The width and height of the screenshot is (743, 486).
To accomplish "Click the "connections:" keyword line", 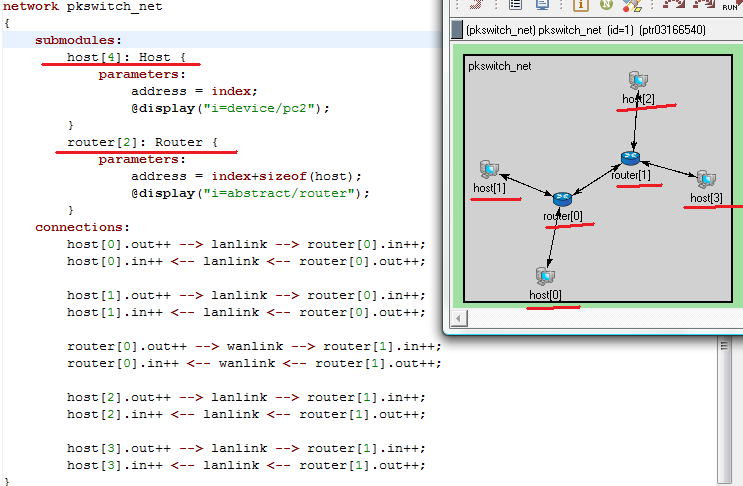I will (82, 227).
